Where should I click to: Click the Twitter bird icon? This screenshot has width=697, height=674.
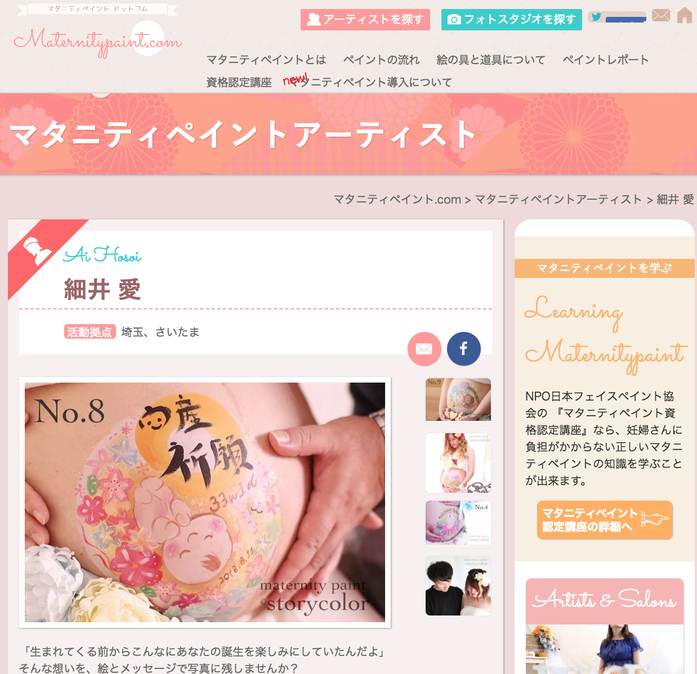(x=596, y=17)
